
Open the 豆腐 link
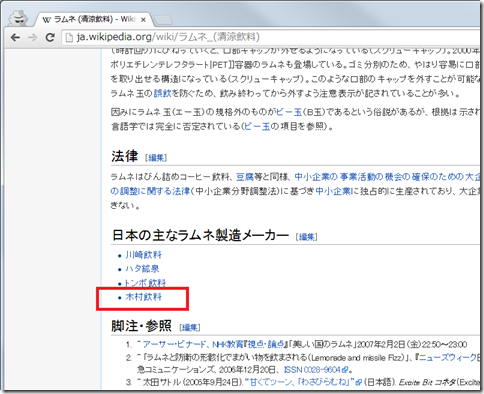245,177
